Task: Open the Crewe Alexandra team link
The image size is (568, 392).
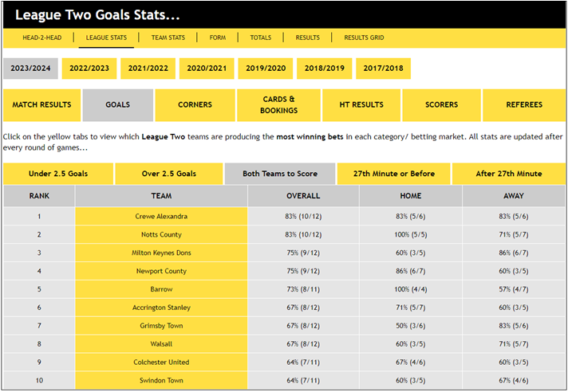Action: 161,216
